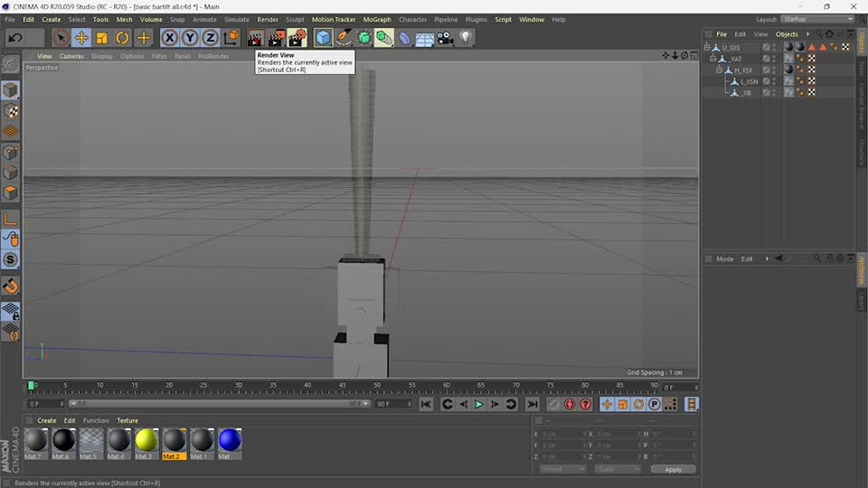Switch to Texture mode in left sidebar
The width and height of the screenshot is (868, 488).
click(x=10, y=110)
